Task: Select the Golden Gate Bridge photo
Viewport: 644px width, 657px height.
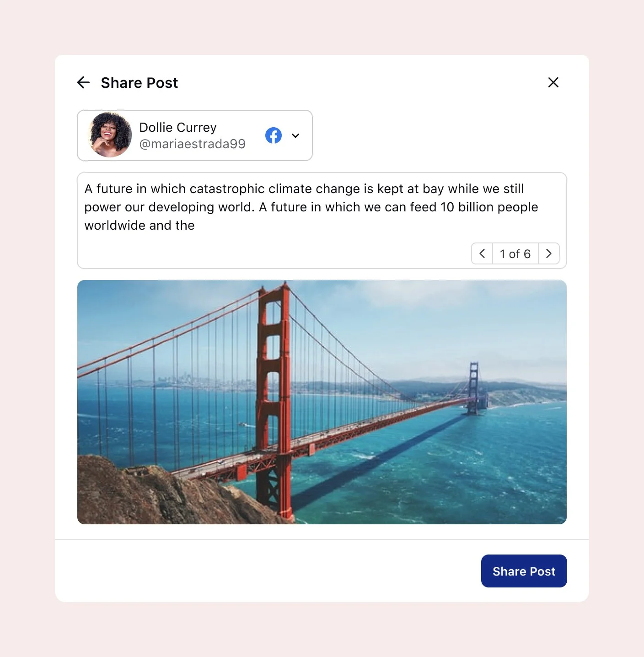Action: pos(322,402)
